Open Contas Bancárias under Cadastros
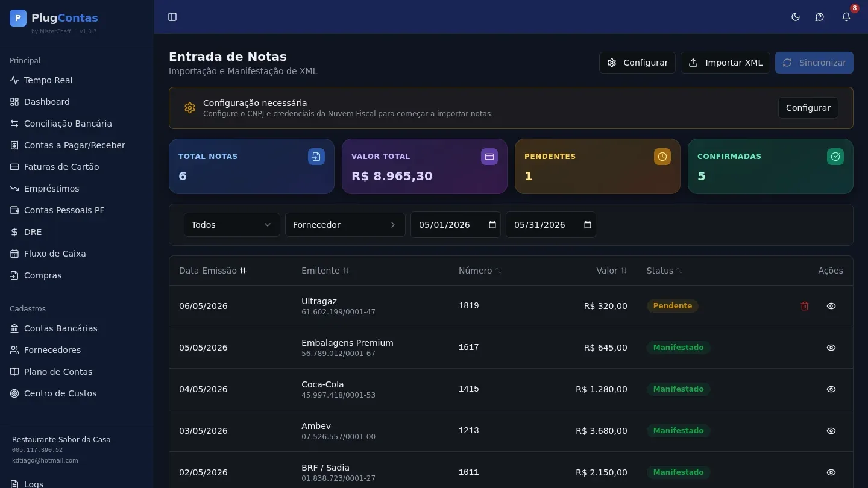 coord(77,328)
